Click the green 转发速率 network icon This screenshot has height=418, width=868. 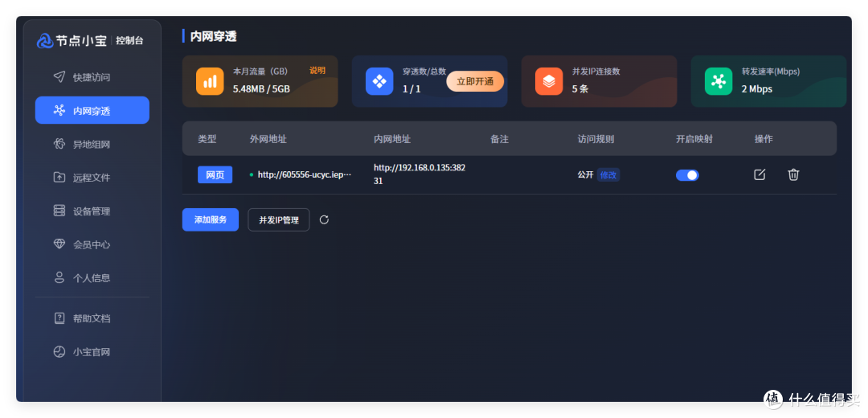718,81
